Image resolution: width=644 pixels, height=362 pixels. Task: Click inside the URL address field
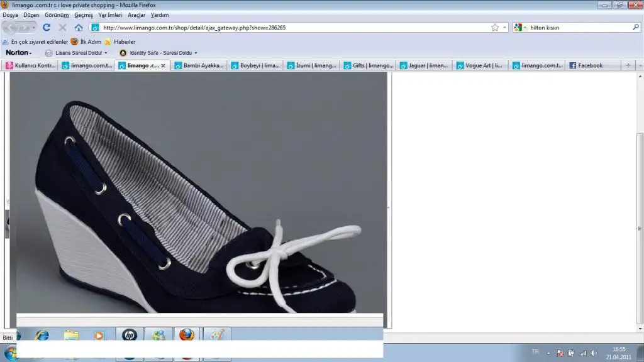[283, 28]
